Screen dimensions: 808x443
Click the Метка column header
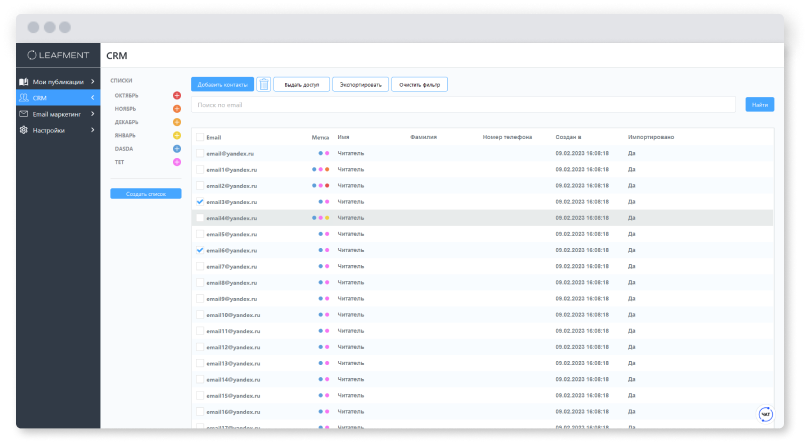click(x=320, y=137)
